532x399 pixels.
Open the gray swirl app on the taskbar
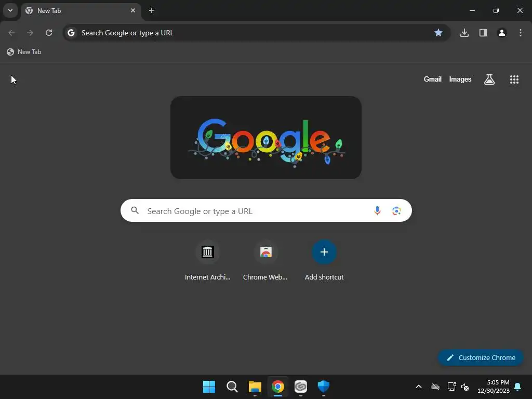click(301, 387)
